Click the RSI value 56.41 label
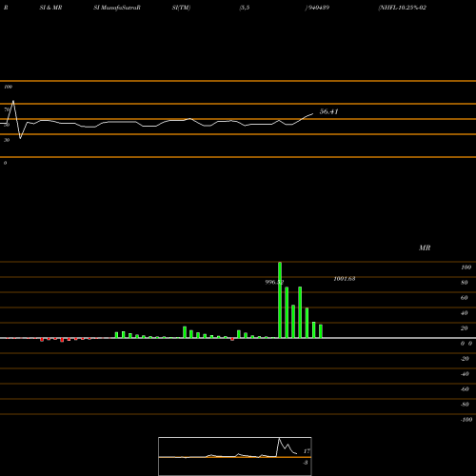 [328, 111]
